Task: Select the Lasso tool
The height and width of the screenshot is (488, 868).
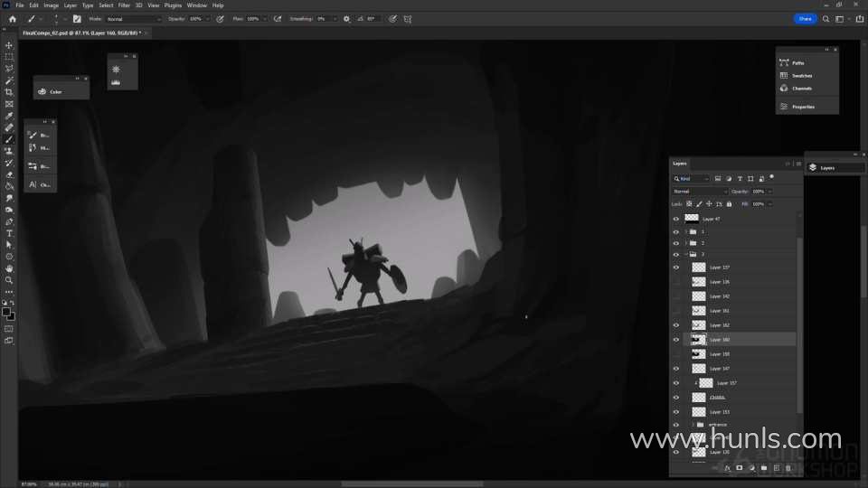Action: coord(9,69)
